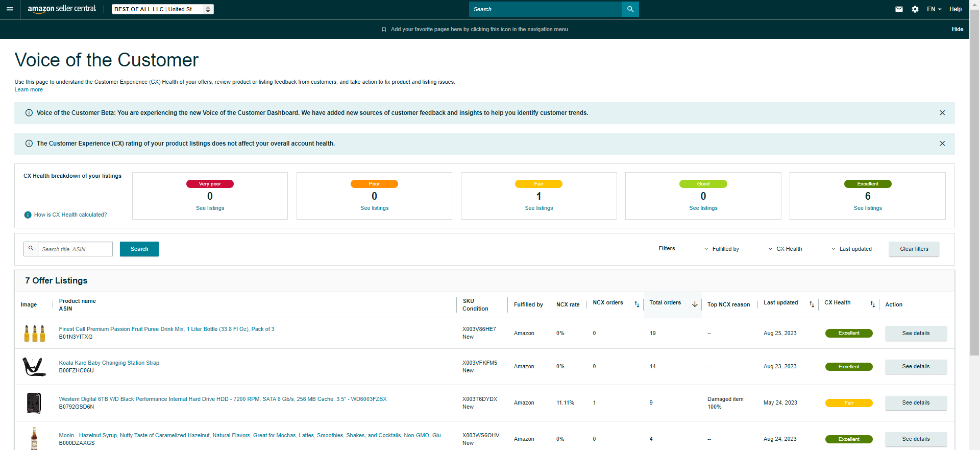Click the page vertical scrollbar
The height and width of the screenshot is (450, 980).
click(x=974, y=181)
